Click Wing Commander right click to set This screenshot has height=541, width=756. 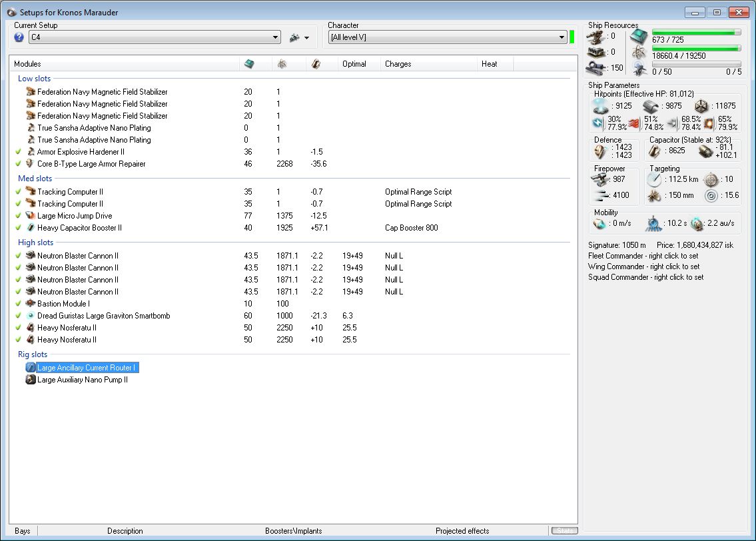643,267
